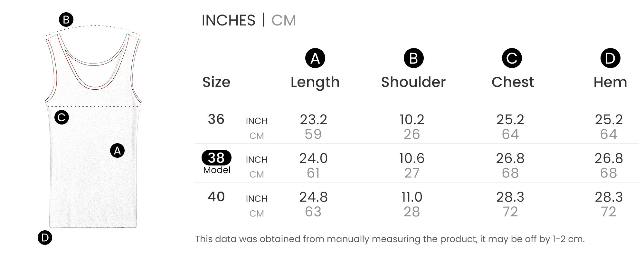Click the Model label under size 38
The image size is (644, 260).
tap(217, 170)
